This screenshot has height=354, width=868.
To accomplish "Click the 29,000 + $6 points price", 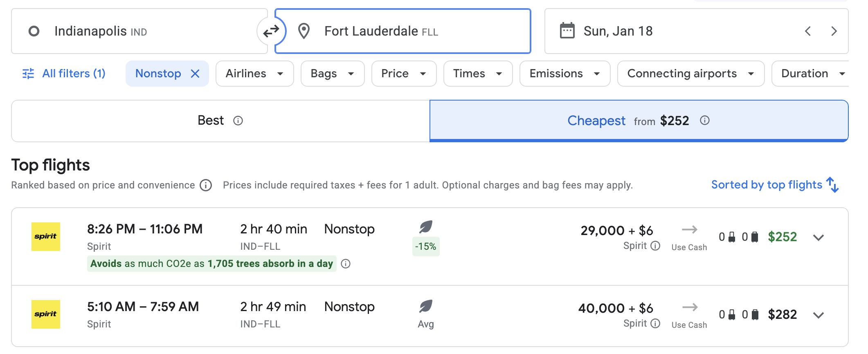I will (x=617, y=231).
